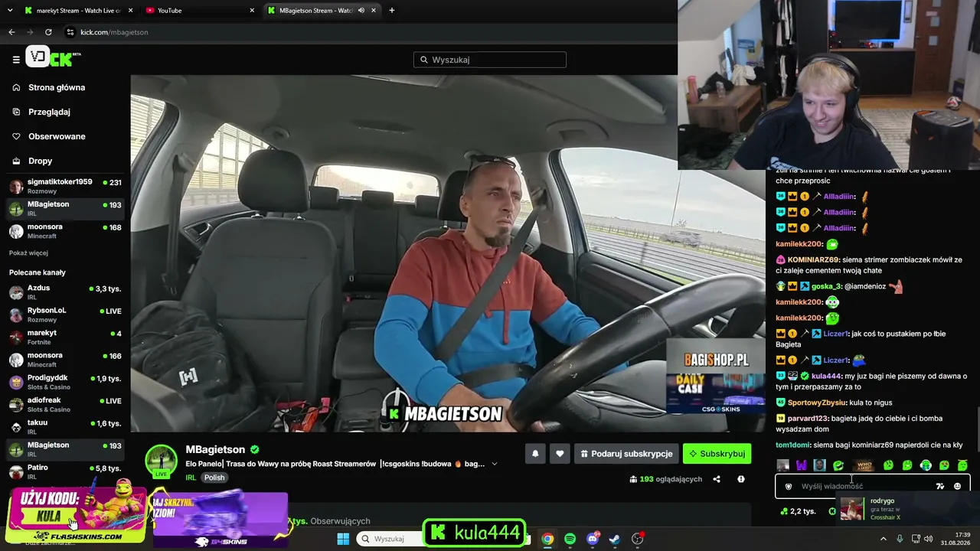This screenshot has width=980, height=551.
Task: Toggle stream notifications bell
Action: point(535,454)
